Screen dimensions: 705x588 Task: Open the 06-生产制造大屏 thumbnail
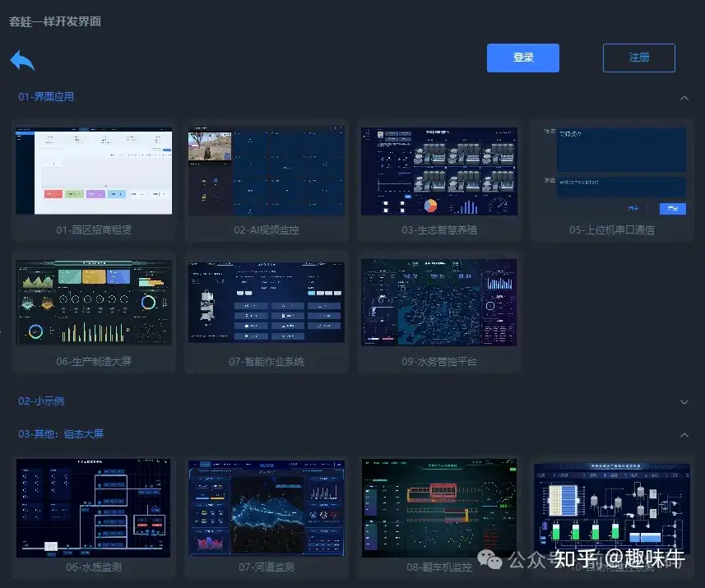click(94, 302)
